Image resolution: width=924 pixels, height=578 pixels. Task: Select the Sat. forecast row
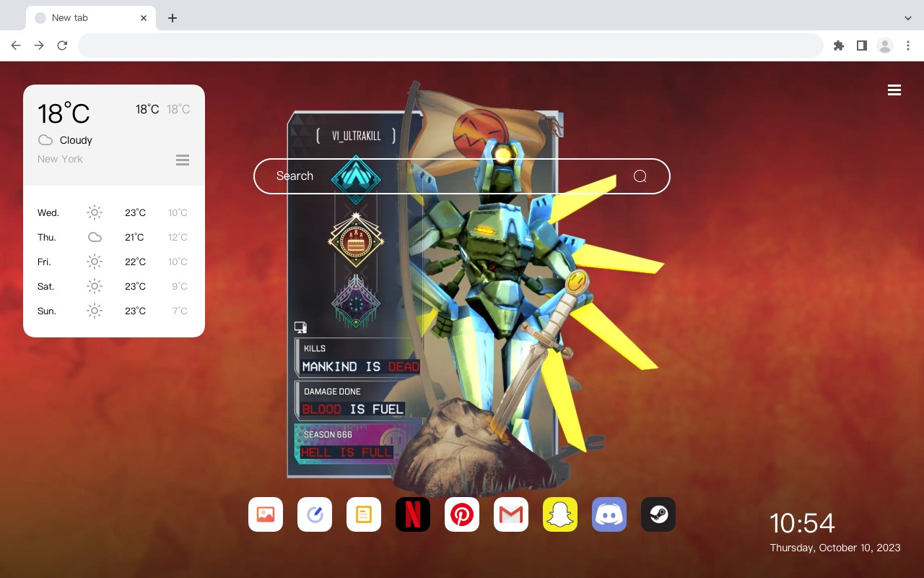click(114, 286)
